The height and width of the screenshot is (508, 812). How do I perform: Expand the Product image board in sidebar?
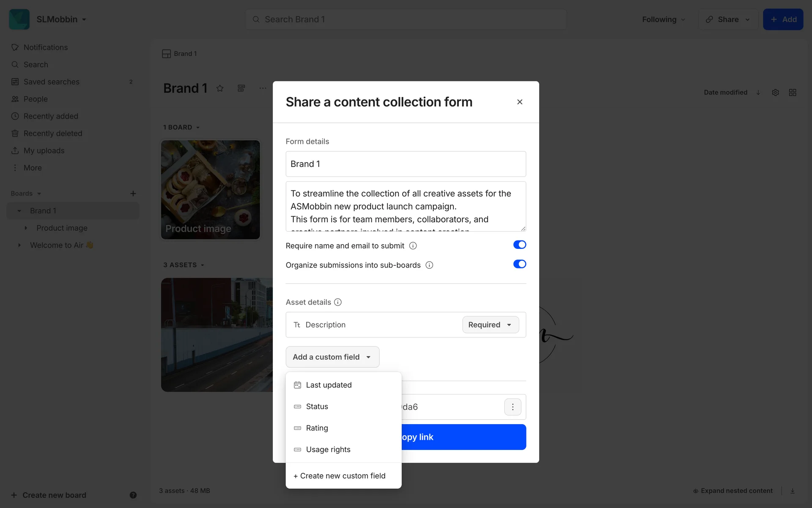pyautogui.click(x=26, y=228)
